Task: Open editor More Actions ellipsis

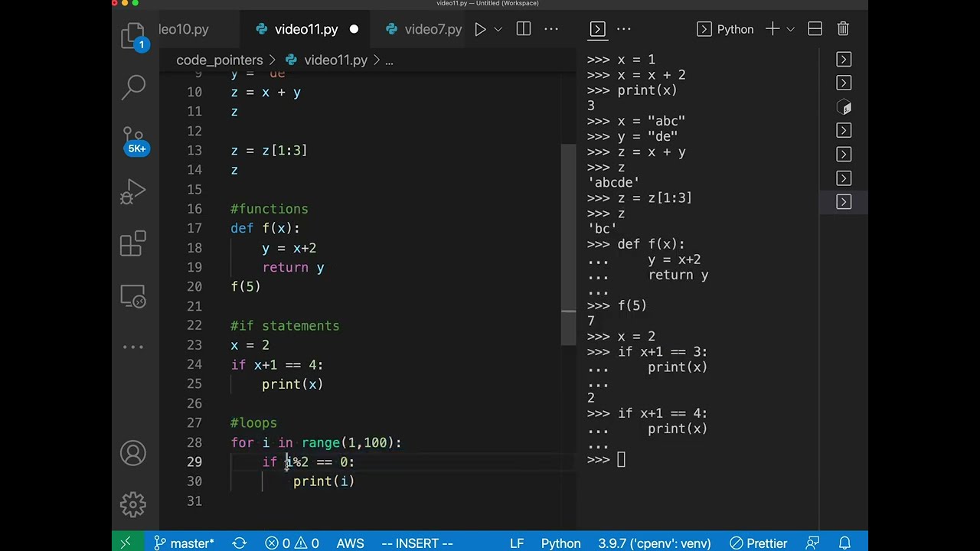Action: (x=551, y=29)
